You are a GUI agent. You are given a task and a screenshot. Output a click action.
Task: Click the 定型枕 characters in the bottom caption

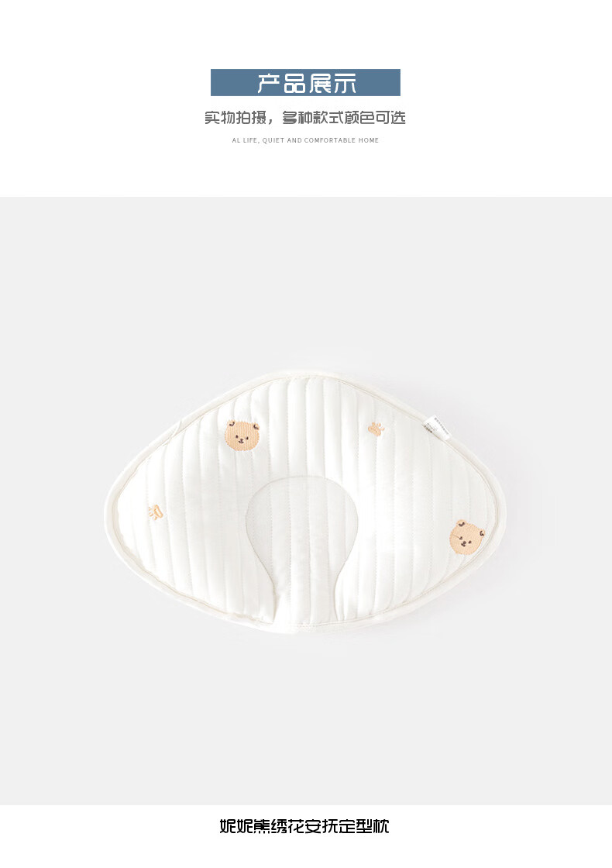click(x=365, y=826)
